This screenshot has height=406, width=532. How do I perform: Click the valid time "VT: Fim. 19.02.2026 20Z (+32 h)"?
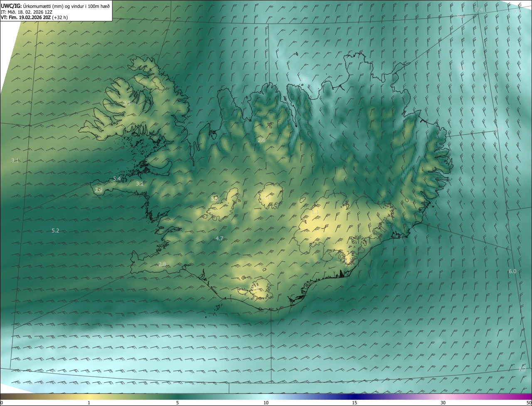click(x=34, y=17)
